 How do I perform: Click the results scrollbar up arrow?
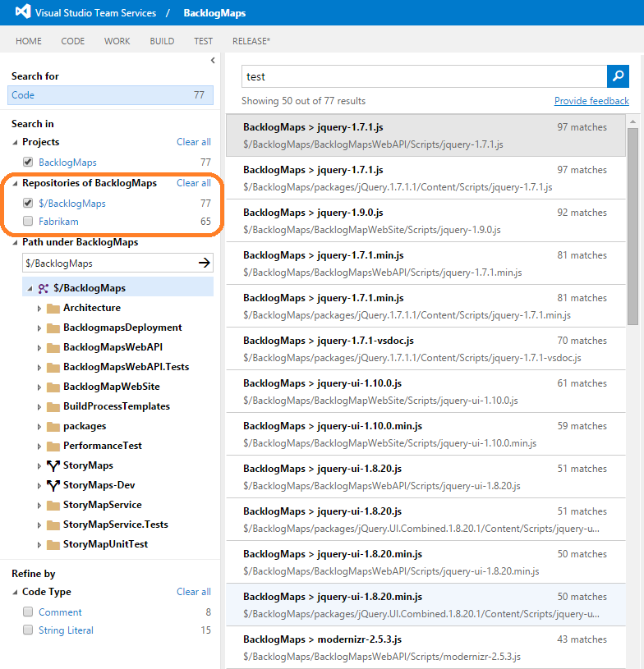(x=632, y=122)
